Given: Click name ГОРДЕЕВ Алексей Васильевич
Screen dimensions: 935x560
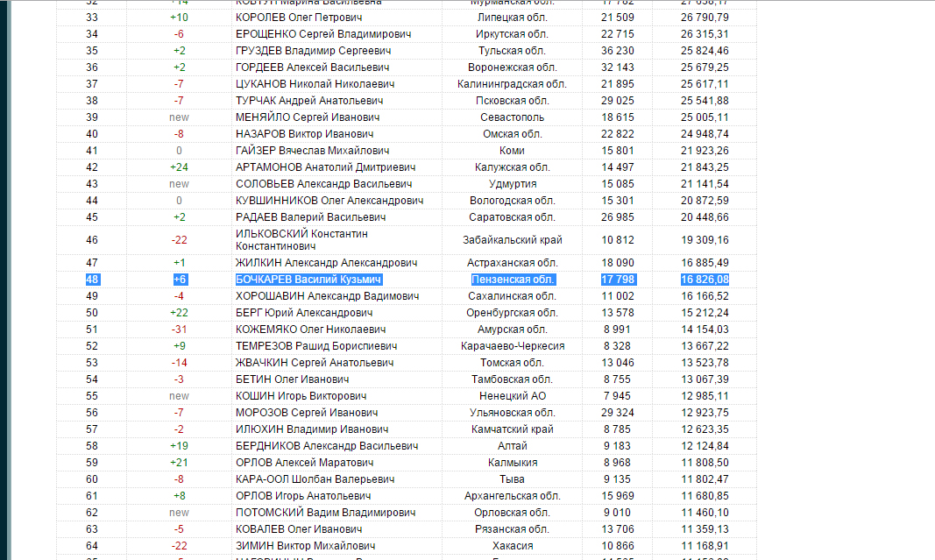Looking at the screenshot, I should coord(313,67).
